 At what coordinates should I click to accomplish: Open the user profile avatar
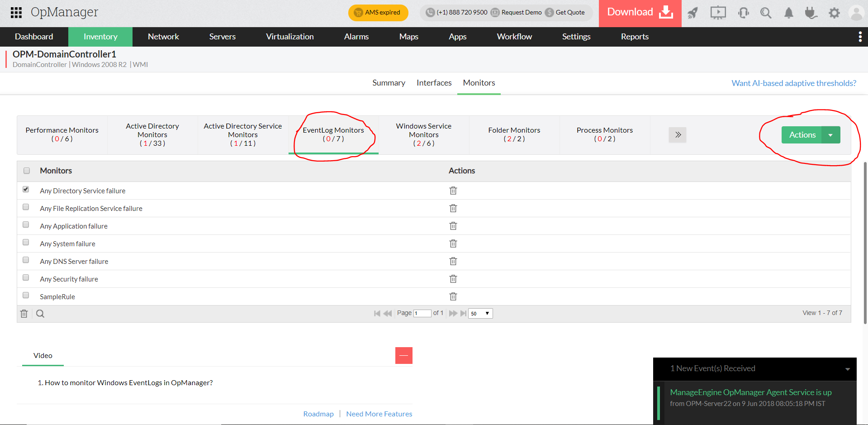coord(857,13)
